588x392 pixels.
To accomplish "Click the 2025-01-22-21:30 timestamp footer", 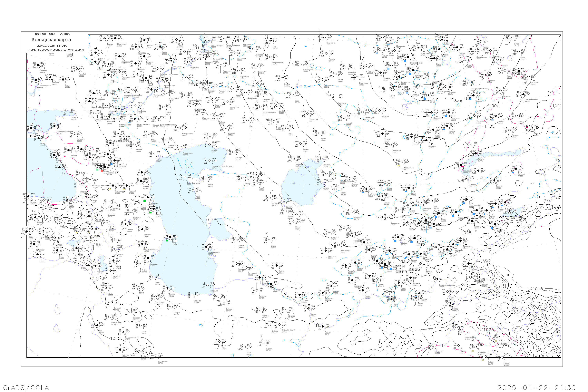I will pos(536,387).
